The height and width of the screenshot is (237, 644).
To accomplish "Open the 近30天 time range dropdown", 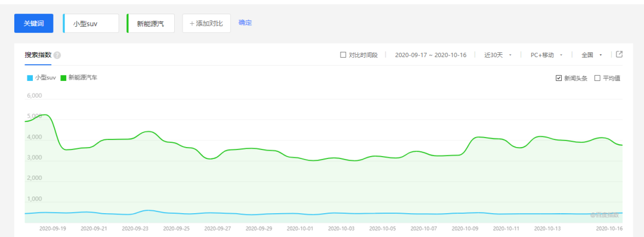I will pos(498,55).
